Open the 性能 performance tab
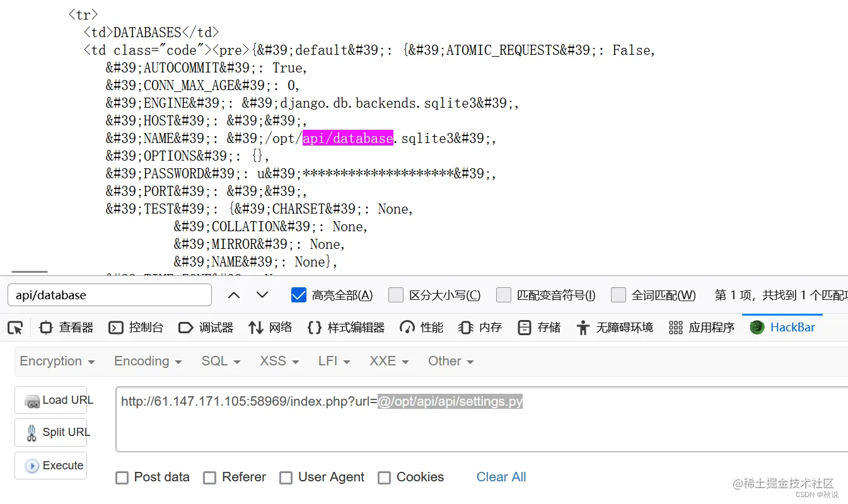Image resolution: width=848 pixels, height=504 pixels. point(422,328)
